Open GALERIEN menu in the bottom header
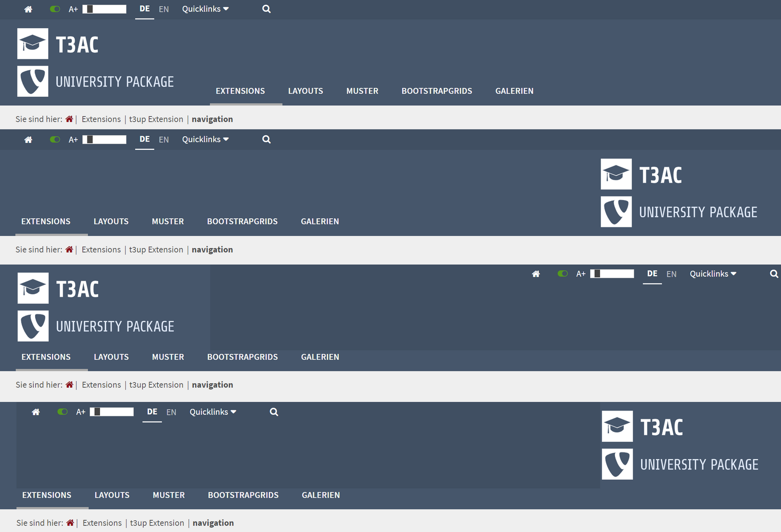Screen dimensions: 781x532 321,495
